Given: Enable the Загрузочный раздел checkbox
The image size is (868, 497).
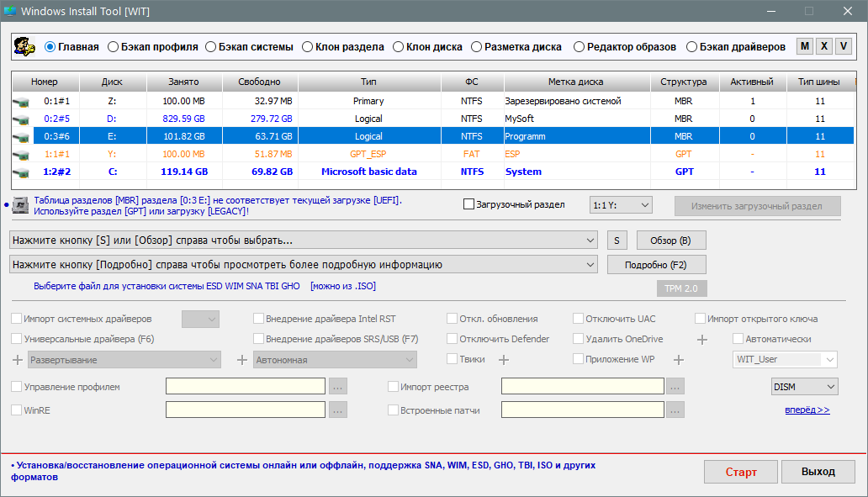Looking at the screenshot, I should [469, 204].
